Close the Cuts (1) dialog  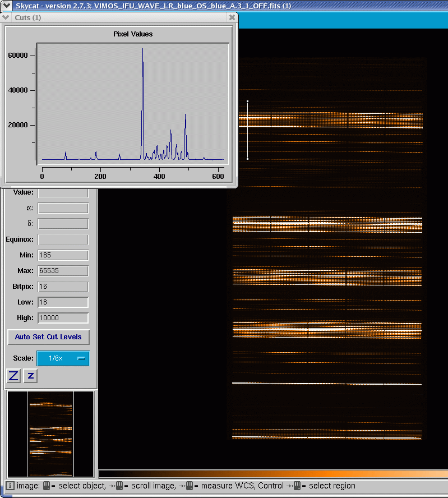232,17
